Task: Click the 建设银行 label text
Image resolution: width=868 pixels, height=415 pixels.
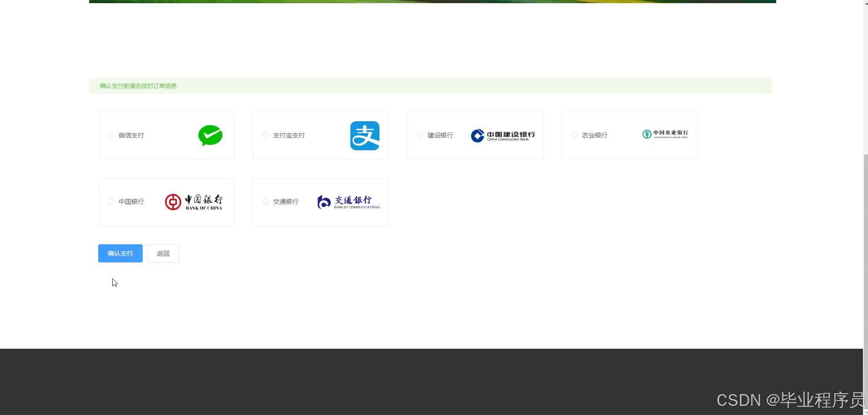Action: tap(440, 135)
